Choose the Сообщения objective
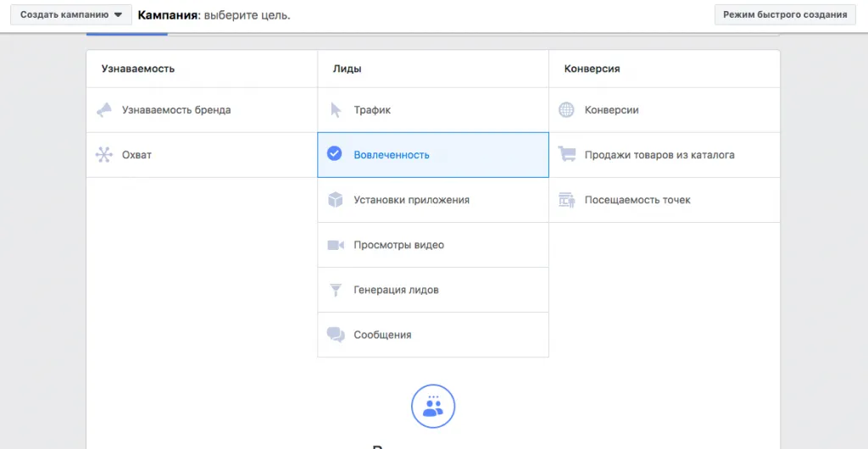Image resolution: width=868 pixels, height=449 pixels. pos(433,335)
